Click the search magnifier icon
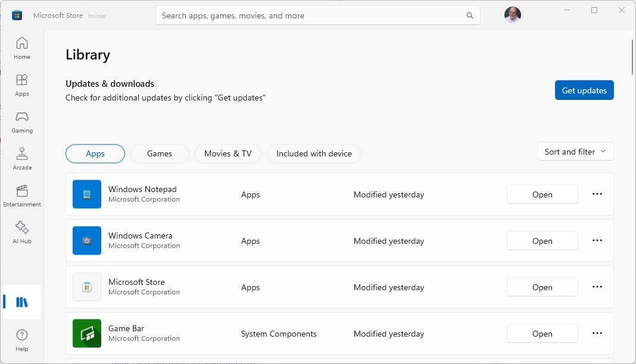 point(470,15)
